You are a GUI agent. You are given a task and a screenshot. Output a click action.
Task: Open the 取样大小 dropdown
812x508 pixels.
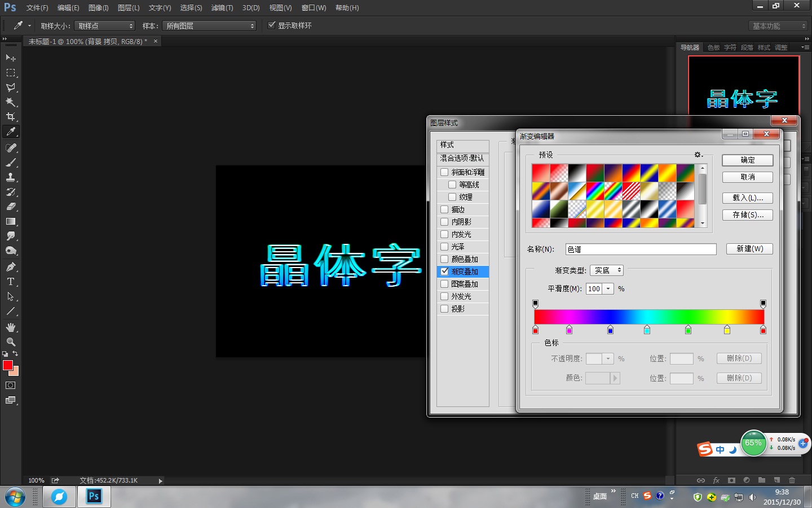[x=105, y=26]
